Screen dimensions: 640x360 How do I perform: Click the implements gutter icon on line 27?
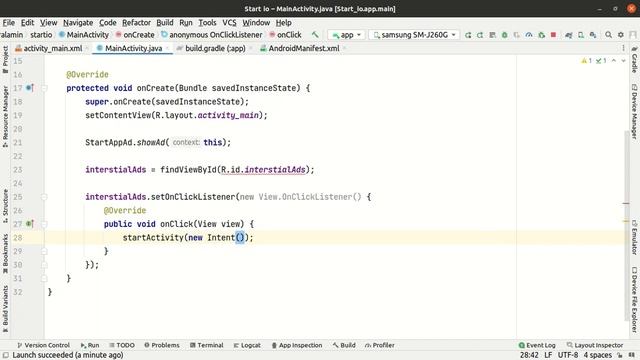pyautogui.click(x=30, y=224)
